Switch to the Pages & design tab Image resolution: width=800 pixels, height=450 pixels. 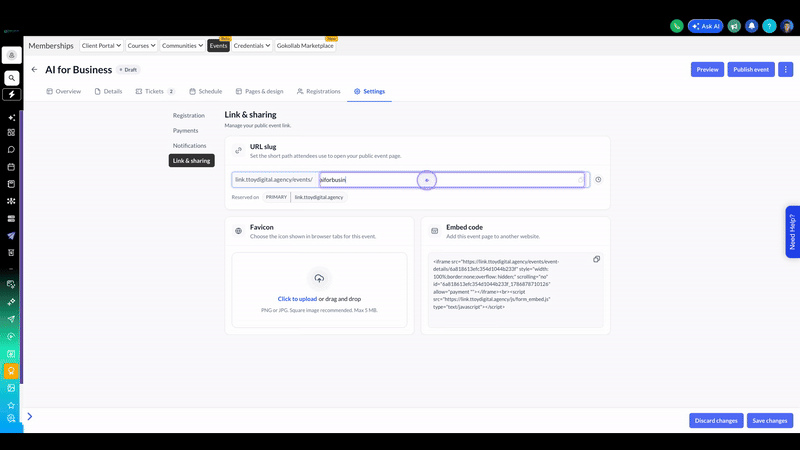[259, 91]
